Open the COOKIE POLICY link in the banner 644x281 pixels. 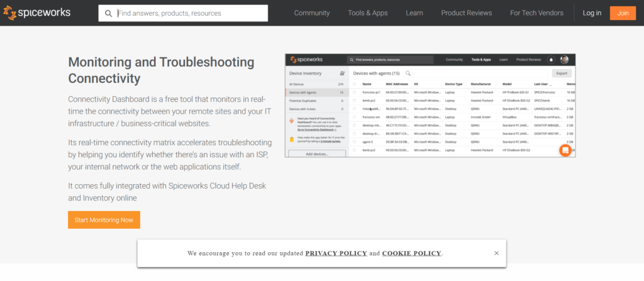click(411, 253)
